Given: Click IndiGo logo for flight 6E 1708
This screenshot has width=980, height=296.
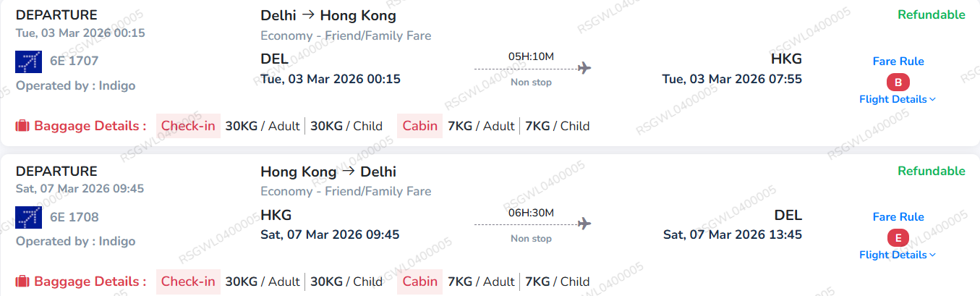Looking at the screenshot, I should 29,217.
